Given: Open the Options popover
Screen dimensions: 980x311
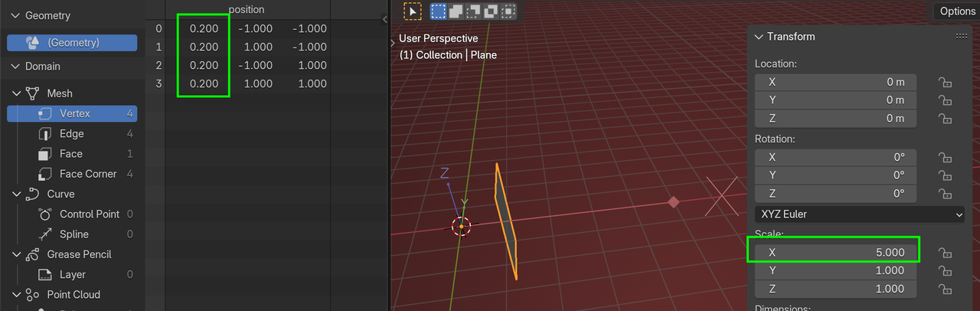Looking at the screenshot, I should pos(956,11).
